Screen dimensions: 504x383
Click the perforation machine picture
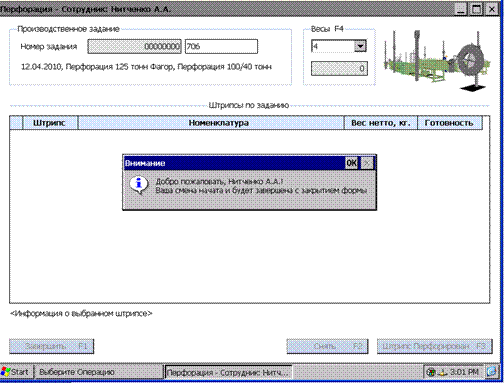pyautogui.click(x=437, y=60)
